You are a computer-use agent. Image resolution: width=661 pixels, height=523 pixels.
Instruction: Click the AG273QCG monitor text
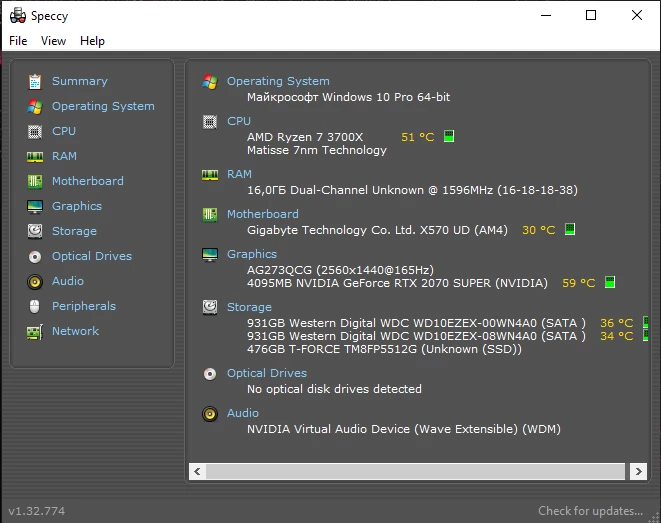[340, 270]
